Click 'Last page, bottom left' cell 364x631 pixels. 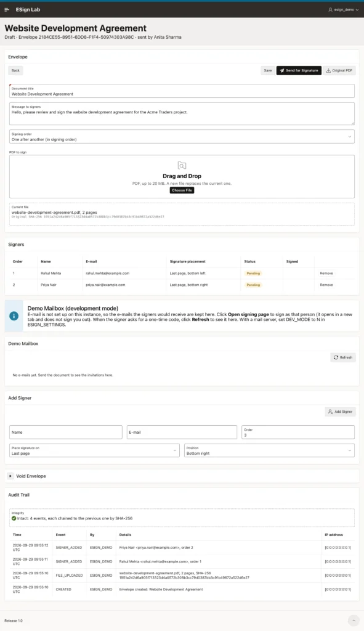pos(187,273)
